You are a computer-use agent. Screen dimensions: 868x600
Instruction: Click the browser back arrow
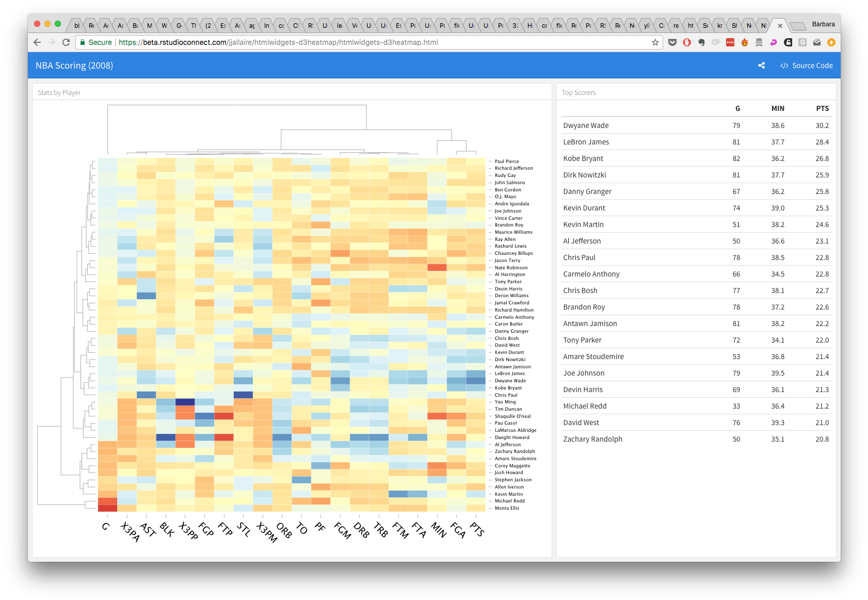(x=37, y=42)
